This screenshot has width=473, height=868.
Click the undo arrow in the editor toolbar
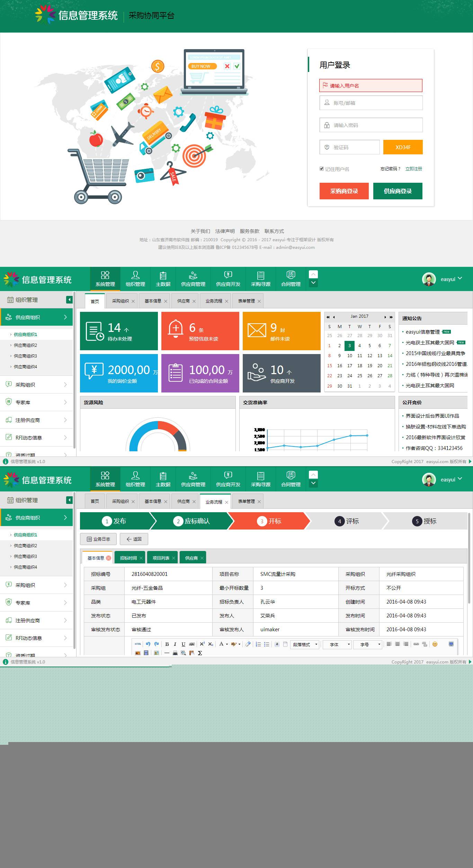pyautogui.click(x=148, y=644)
